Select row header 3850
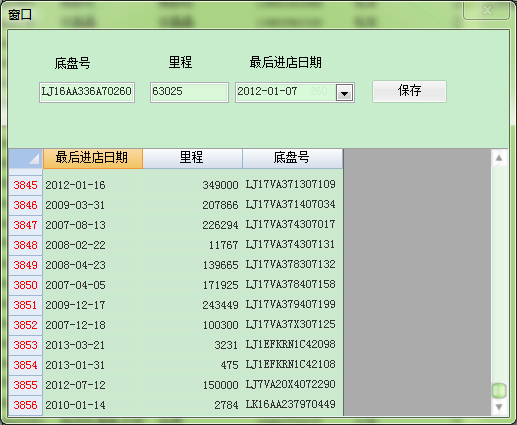 (25, 285)
